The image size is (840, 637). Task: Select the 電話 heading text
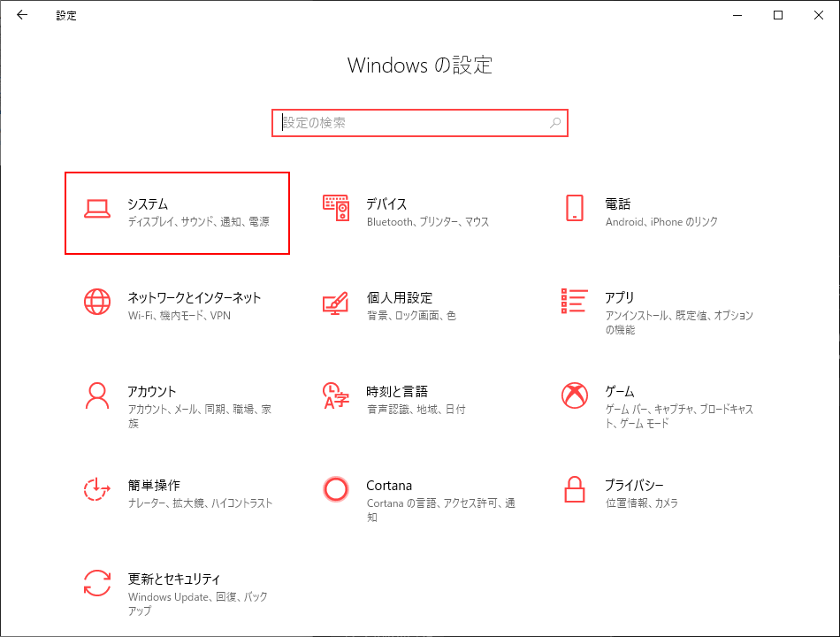pos(618,203)
